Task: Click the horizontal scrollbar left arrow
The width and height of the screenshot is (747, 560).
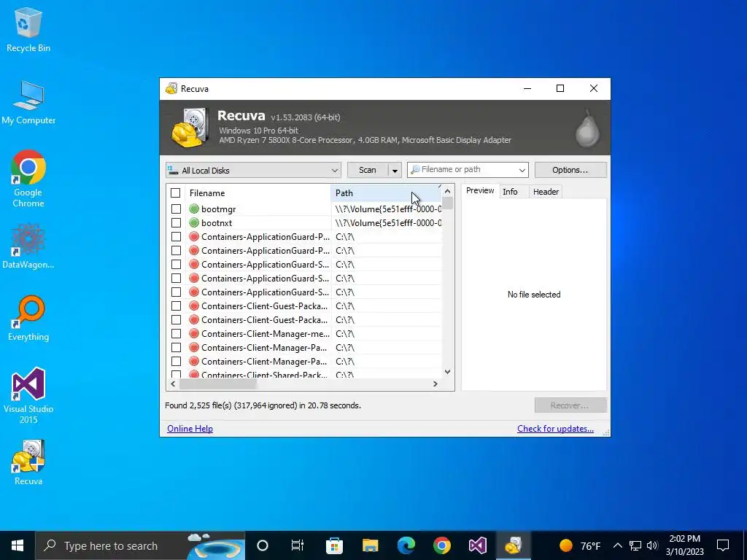Action: pos(173,384)
